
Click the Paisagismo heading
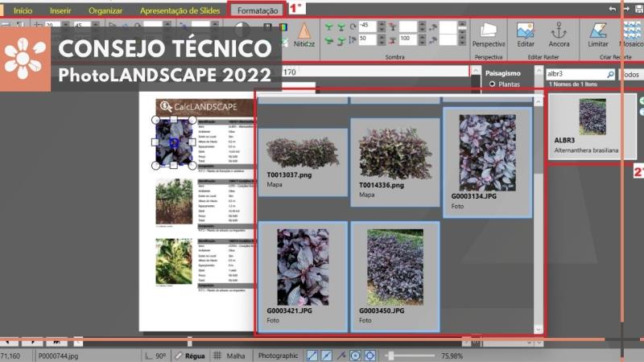pos(502,73)
